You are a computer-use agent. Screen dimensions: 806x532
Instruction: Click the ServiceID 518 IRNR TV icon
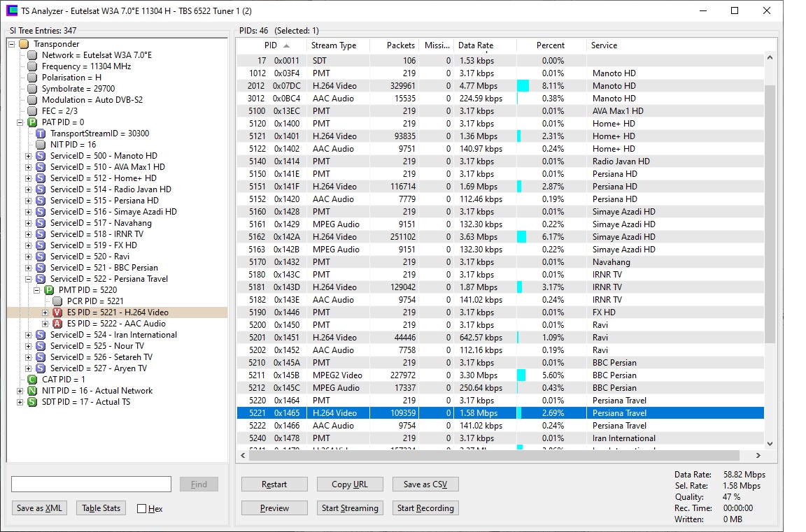pos(41,234)
